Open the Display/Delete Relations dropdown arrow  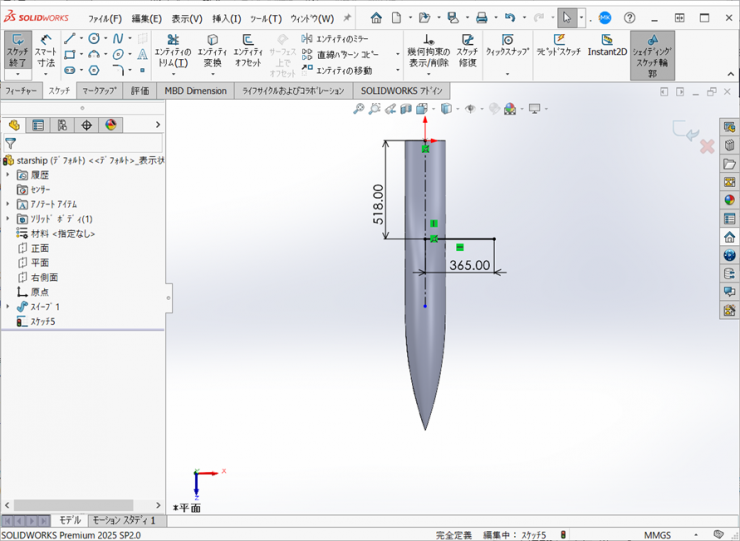(x=429, y=75)
